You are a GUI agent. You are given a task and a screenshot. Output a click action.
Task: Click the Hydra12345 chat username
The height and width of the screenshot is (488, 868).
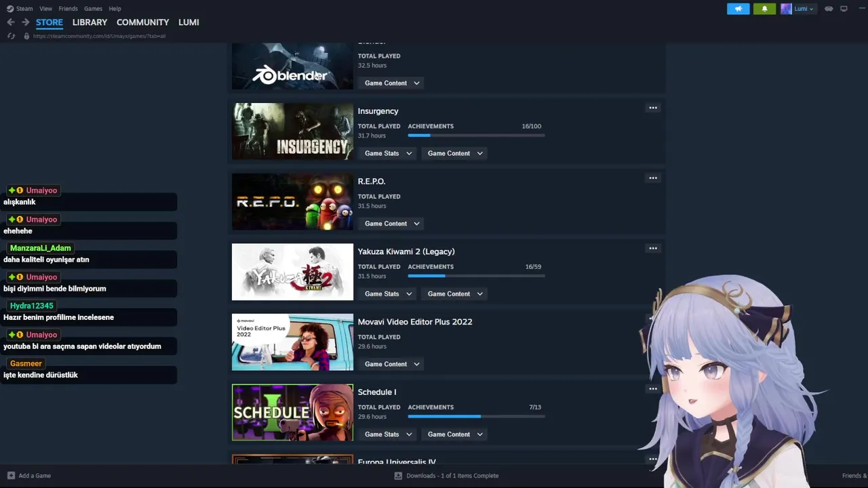click(31, 306)
